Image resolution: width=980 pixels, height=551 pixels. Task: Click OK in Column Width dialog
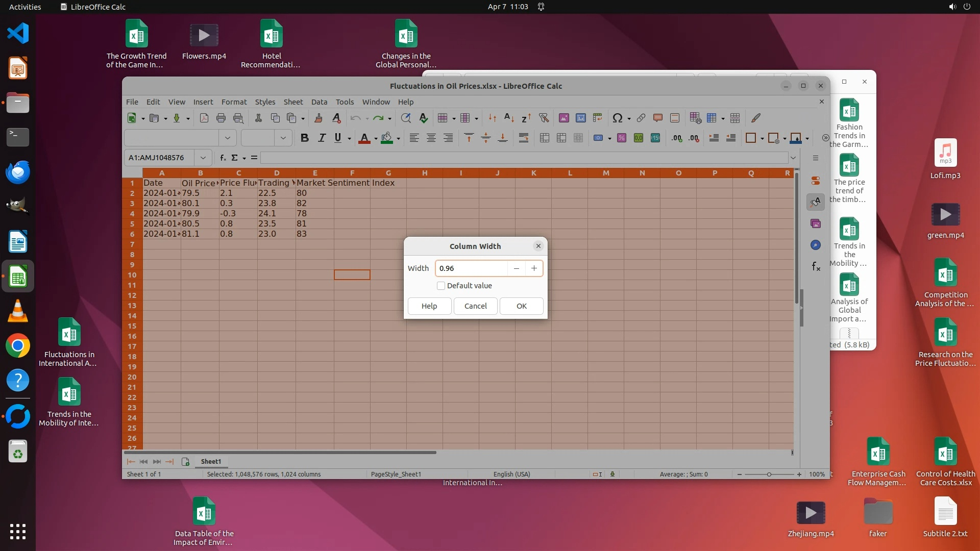[521, 306]
